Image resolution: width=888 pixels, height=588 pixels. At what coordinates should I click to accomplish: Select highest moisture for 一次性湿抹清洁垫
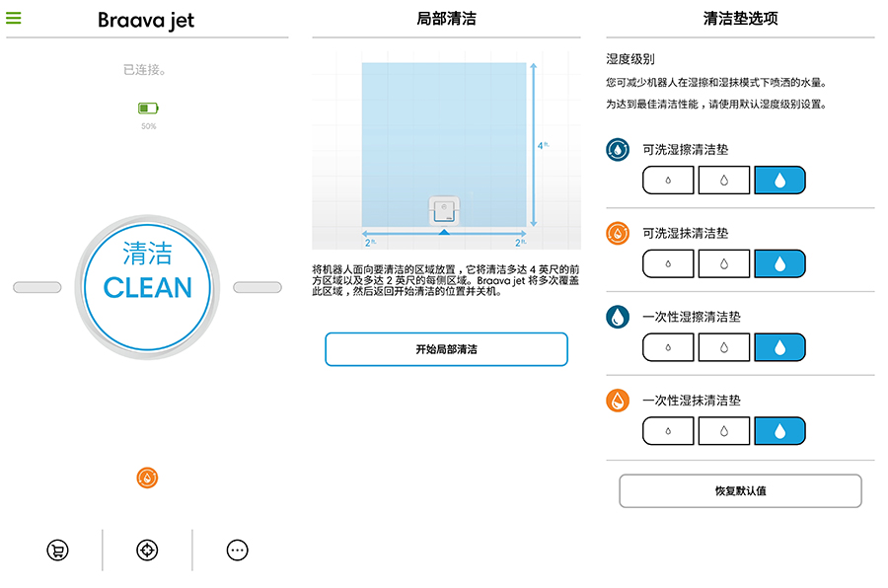[781, 431]
